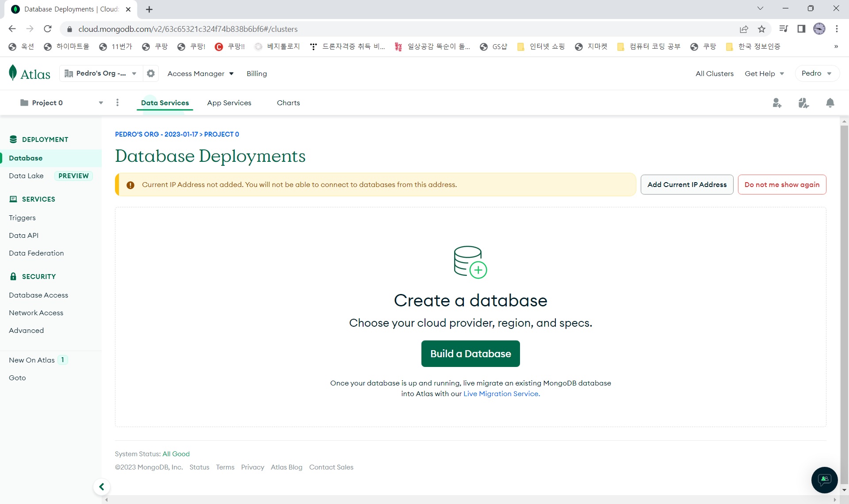Open Status footer link
849x504 pixels.
click(199, 467)
